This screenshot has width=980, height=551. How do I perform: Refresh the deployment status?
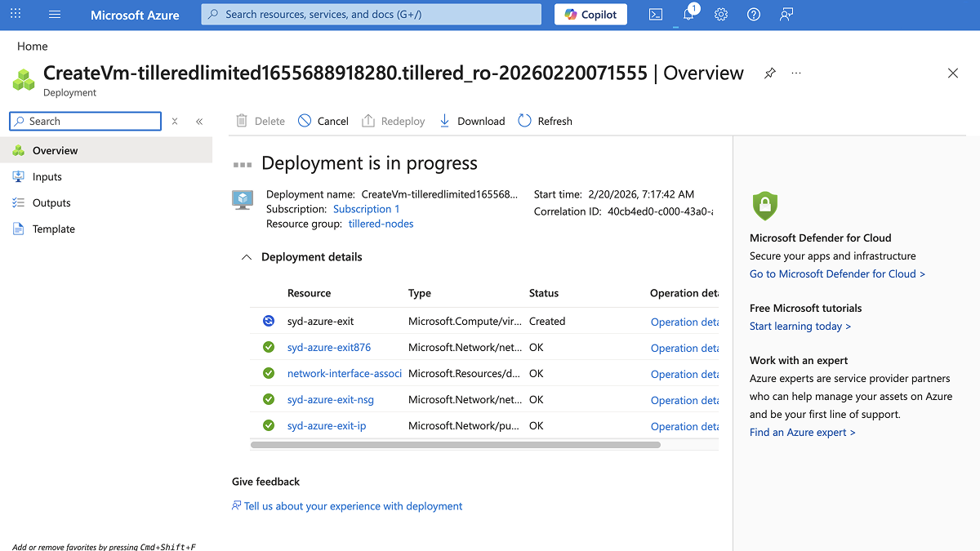coord(545,121)
